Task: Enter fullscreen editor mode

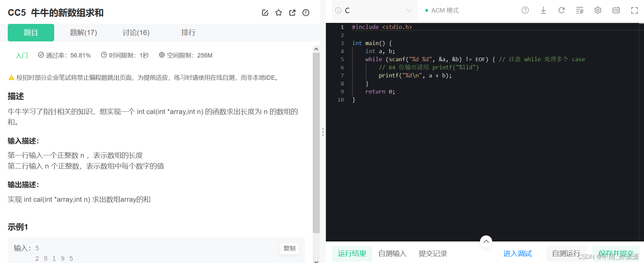Action: (x=634, y=10)
